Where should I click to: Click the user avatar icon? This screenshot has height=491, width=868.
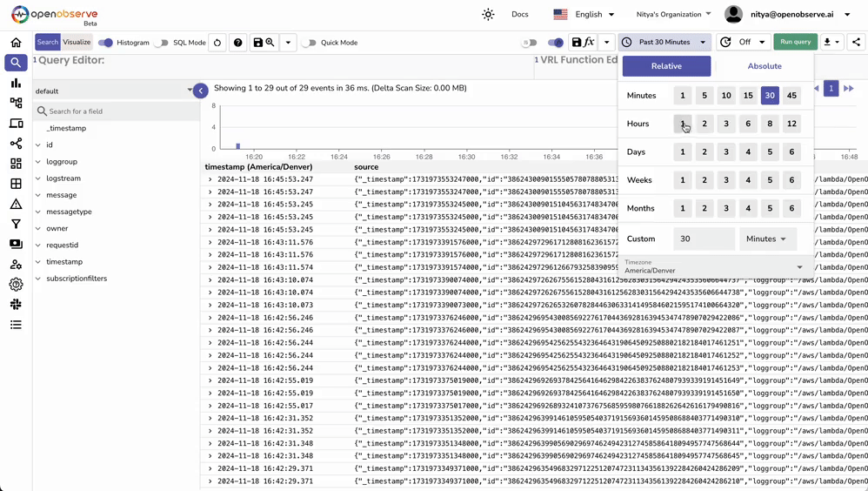[733, 15]
